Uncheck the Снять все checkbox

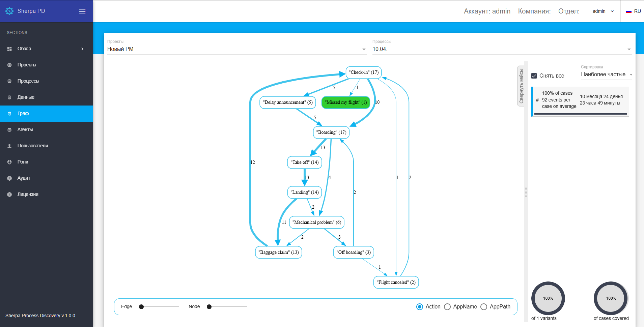(x=534, y=76)
